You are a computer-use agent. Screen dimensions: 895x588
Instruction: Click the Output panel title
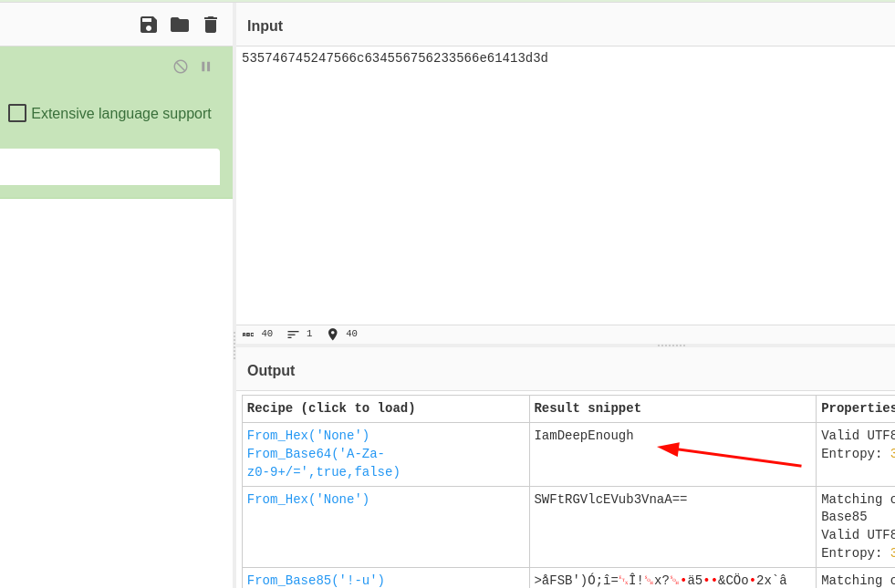coord(271,371)
